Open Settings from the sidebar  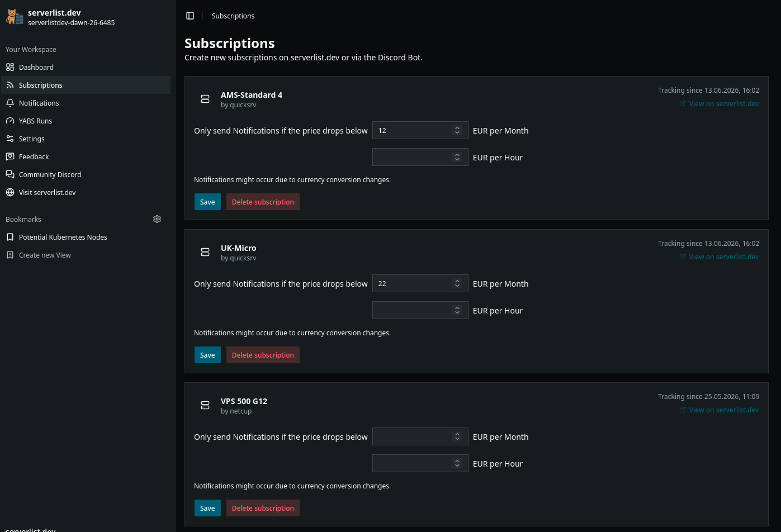pyautogui.click(x=86, y=139)
